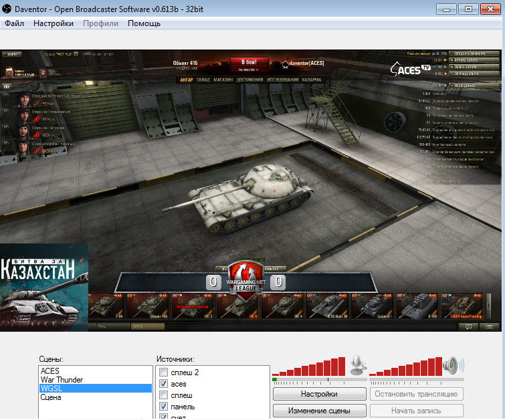Select the E 100 tank in carousel
Viewport: 505px width, 420px height.
click(417, 306)
